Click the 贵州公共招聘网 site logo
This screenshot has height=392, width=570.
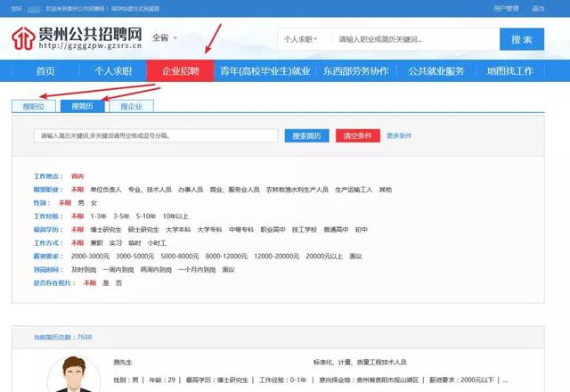[76, 39]
